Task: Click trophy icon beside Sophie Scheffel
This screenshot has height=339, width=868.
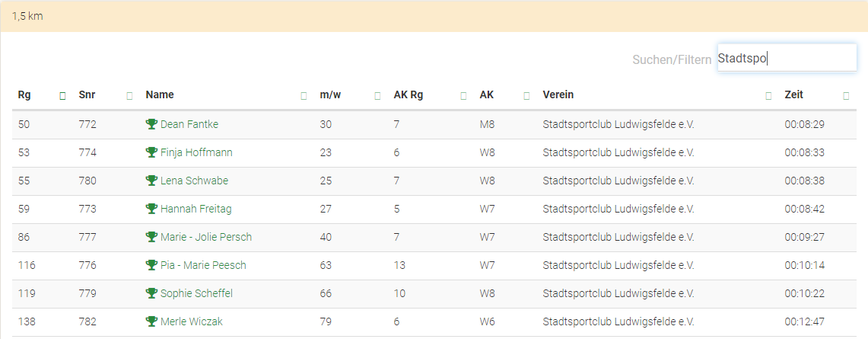Action: [151, 293]
